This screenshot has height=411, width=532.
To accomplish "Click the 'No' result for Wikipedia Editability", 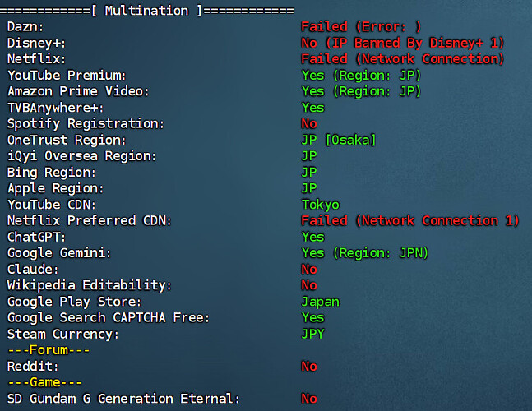I will [309, 285].
